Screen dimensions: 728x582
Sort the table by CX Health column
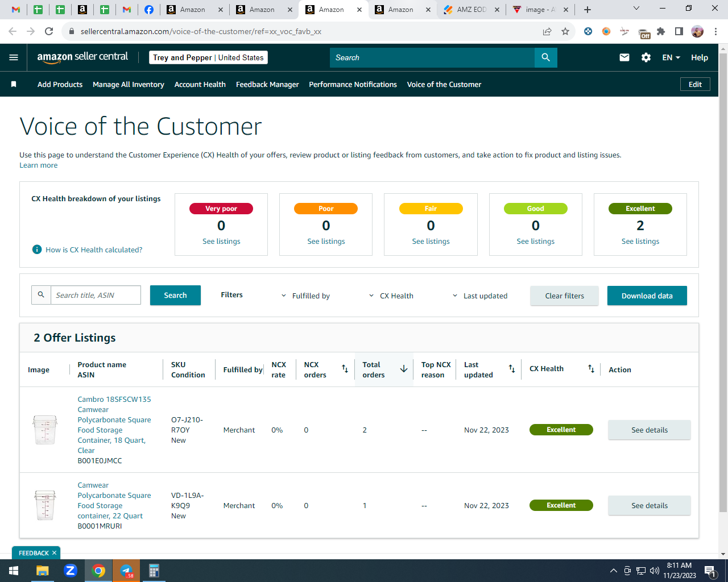click(x=591, y=369)
